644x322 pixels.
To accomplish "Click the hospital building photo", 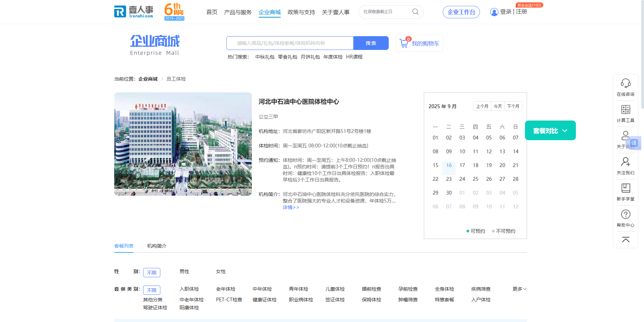I will click(183, 144).
